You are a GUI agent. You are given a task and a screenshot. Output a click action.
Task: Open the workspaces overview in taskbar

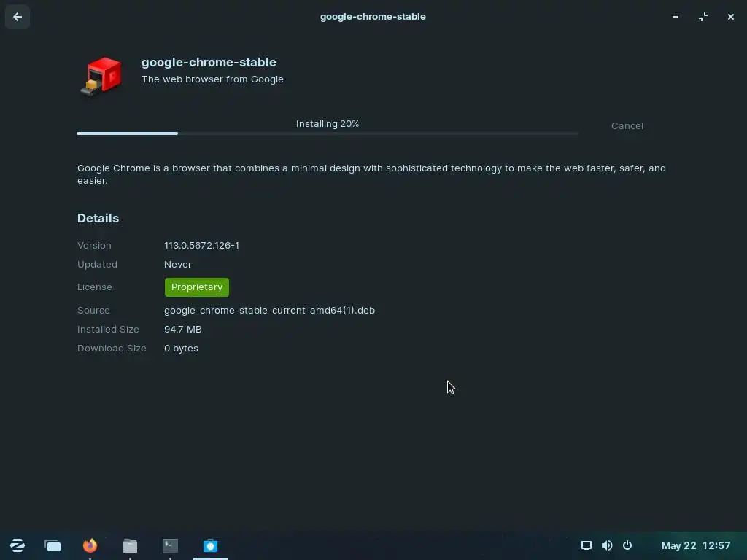point(53,545)
